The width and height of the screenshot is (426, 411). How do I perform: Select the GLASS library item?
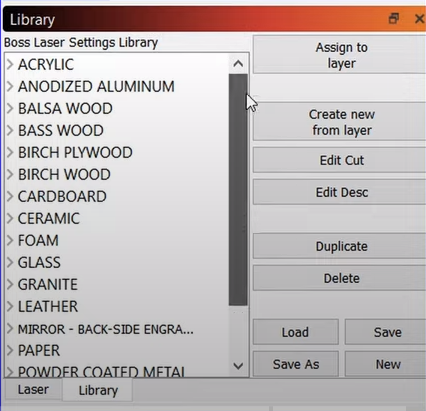pyautogui.click(x=39, y=262)
